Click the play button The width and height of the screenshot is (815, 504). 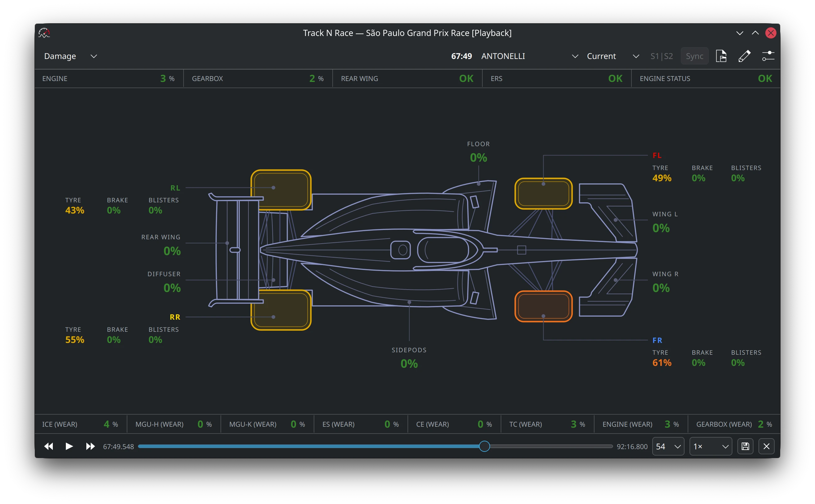[x=69, y=446]
